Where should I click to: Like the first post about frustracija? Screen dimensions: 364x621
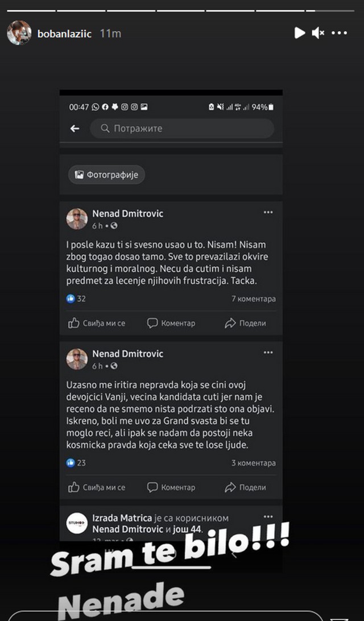(97, 323)
